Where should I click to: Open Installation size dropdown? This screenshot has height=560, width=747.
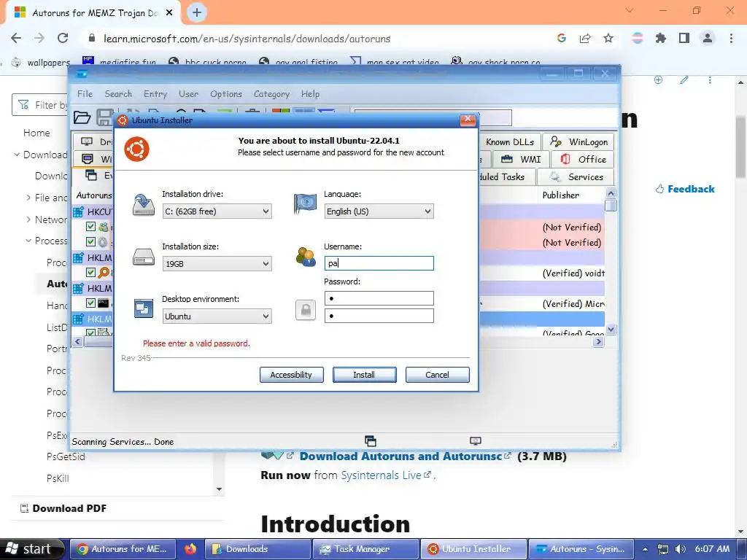[217, 264]
